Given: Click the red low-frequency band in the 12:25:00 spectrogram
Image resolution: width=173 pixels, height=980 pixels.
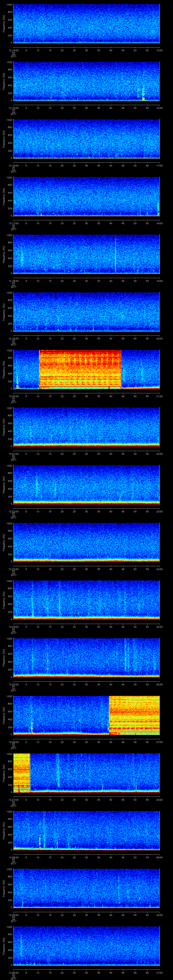Looking at the screenshot, I should 86,675.
